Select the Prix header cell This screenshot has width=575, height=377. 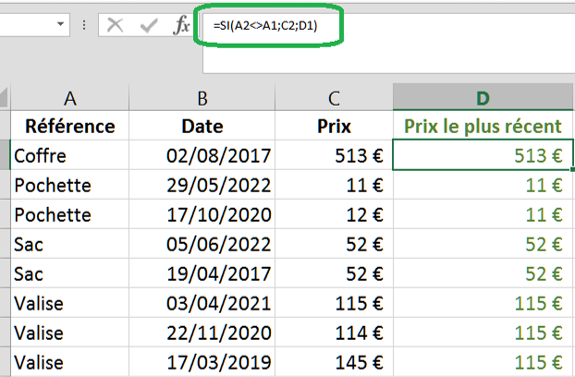click(x=334, y=126)
